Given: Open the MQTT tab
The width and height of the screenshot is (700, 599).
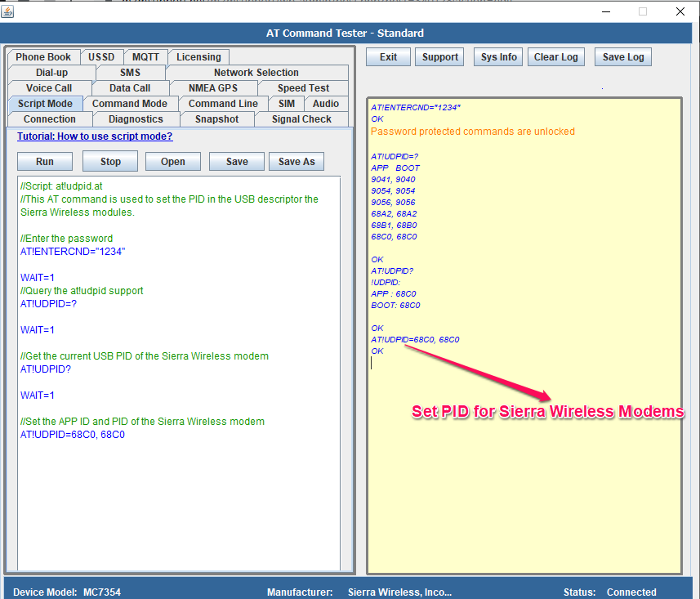Looking at the screenshot, I should click(145, 56).
